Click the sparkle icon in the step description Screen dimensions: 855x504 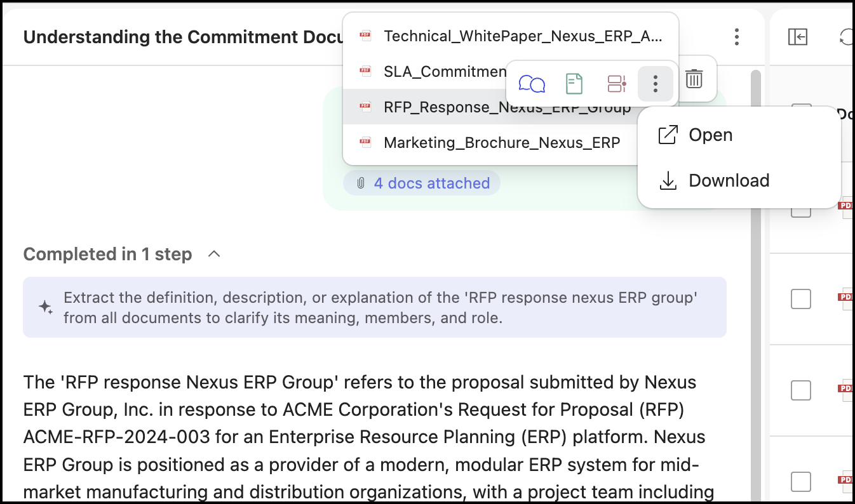[x=46, y=307]
